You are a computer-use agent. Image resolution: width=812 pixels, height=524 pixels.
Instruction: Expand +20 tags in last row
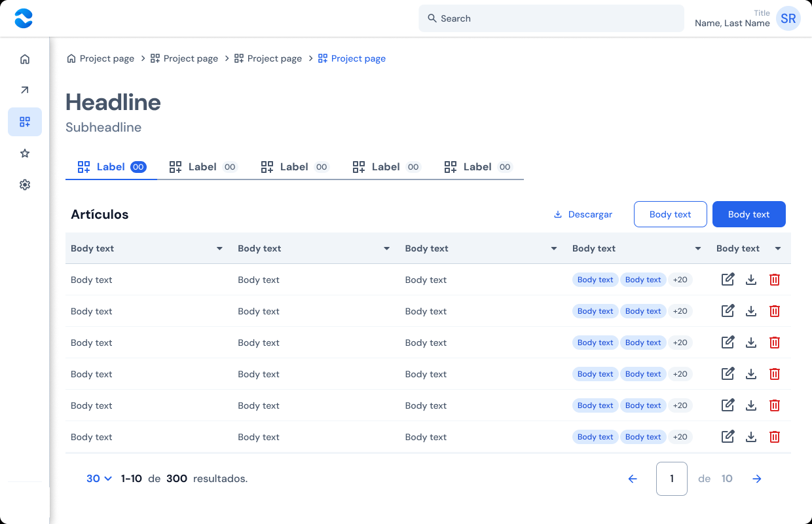click(680, 437)
